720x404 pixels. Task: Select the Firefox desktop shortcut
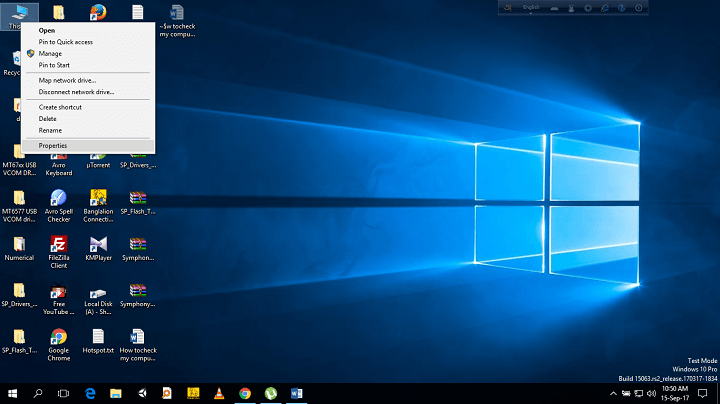click(x=98, y=12)
